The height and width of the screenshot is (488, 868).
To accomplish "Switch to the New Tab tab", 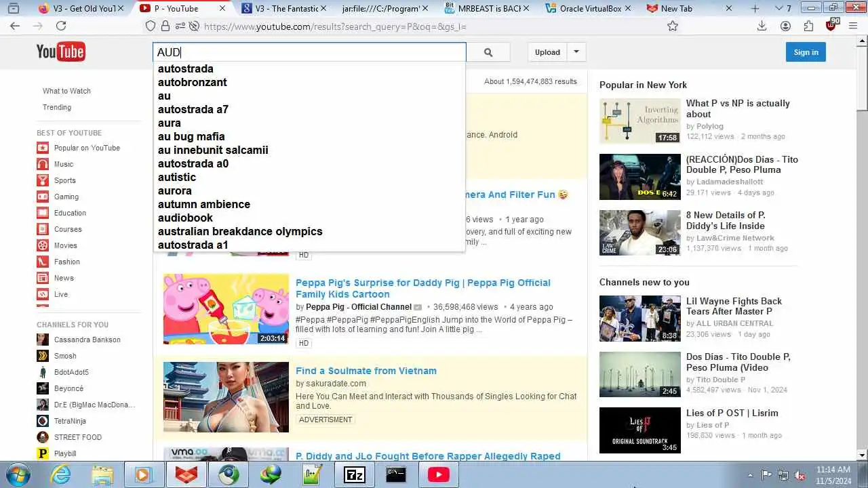I will tap(677, 8).
